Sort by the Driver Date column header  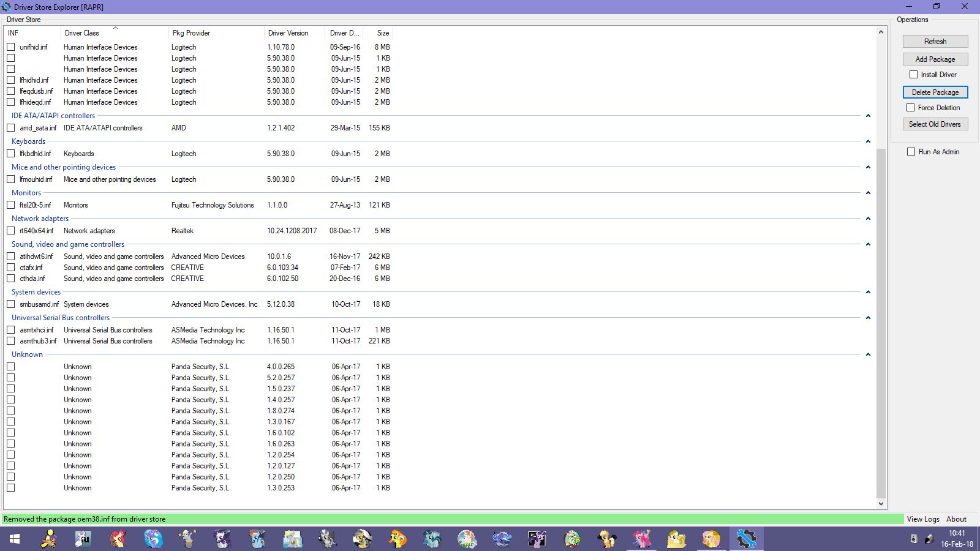tap(344, 33)
